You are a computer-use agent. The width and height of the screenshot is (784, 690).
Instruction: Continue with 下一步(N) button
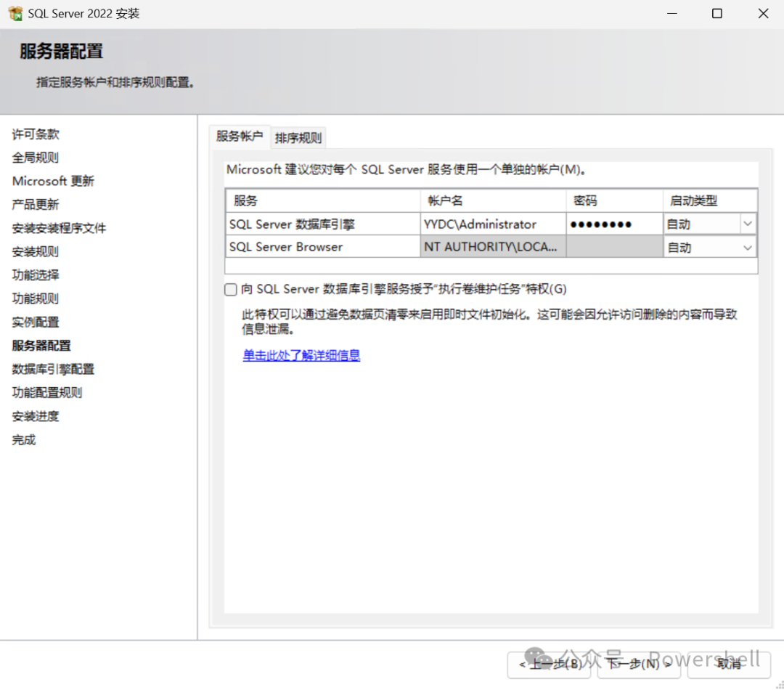point(639,665)
